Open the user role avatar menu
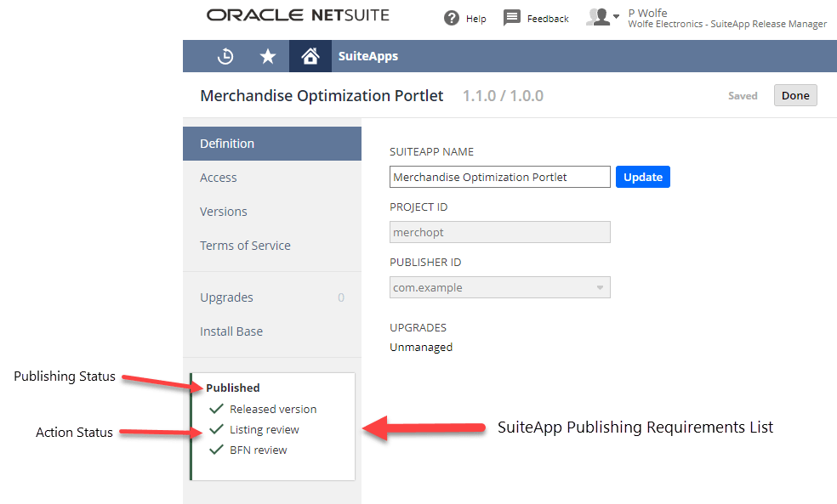Viewport: 837px width, 504px height. [603, 17]
